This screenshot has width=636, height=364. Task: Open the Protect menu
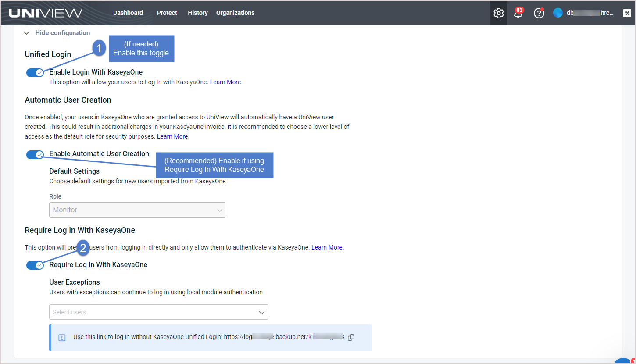pyautogui.click(x=167, y=13)
